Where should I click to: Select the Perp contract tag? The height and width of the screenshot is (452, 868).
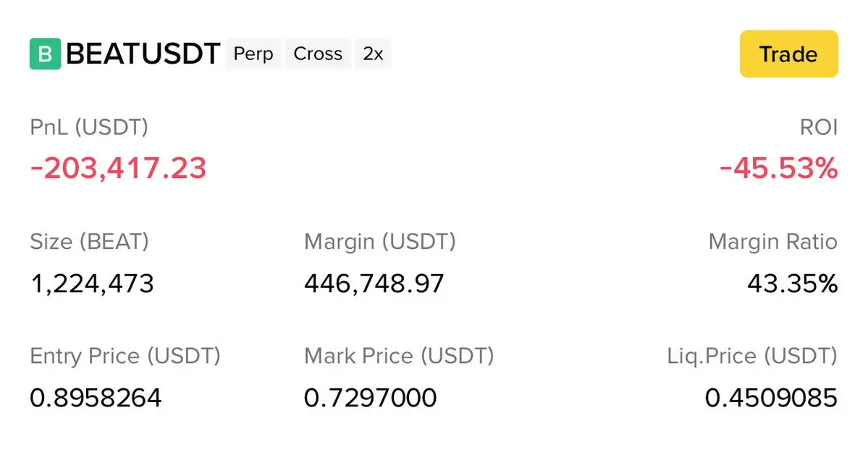pyautogui.click(x=253, y=54)
